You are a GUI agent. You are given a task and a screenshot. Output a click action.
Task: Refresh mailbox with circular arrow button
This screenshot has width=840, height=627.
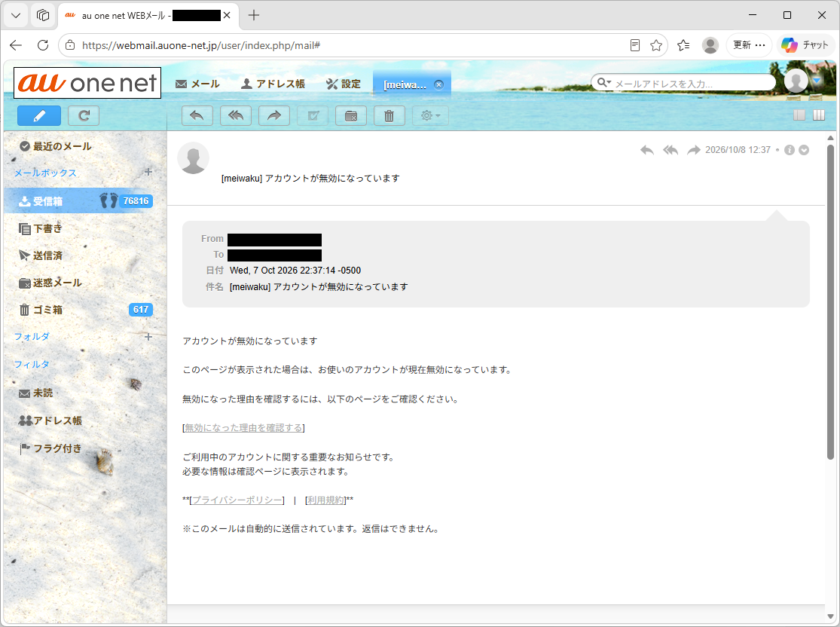click(x=84, y=116)
